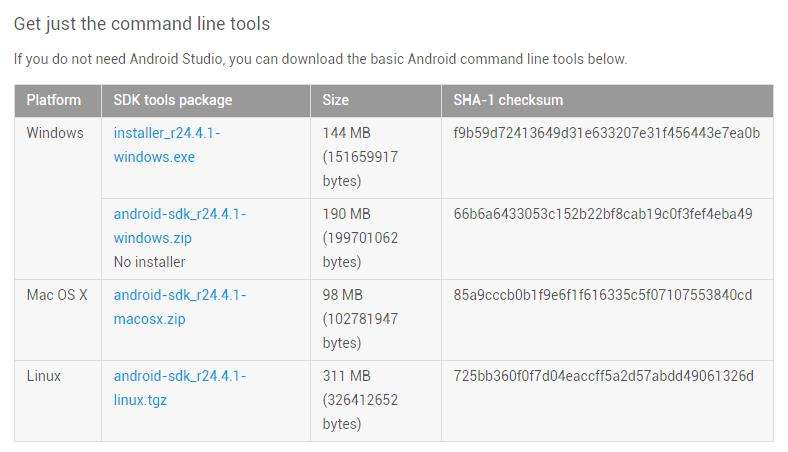Select Linux checksum starting with 725bb360

(x=603, y=376)
